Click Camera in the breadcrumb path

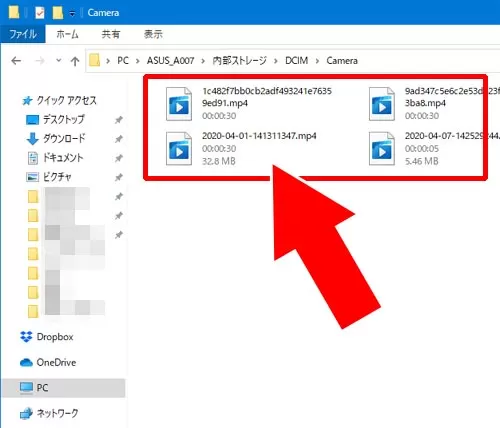click(342, 61)
